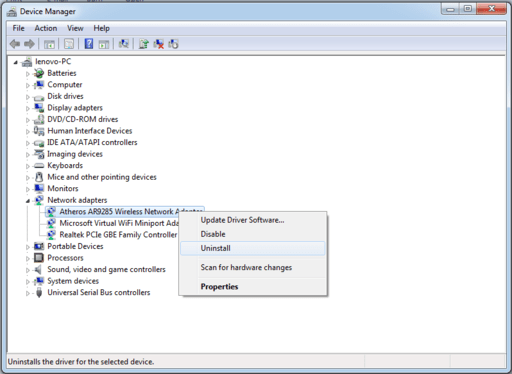Screen dimensions: 512x374
Task: Open the View menu
Action: (75, 28)
